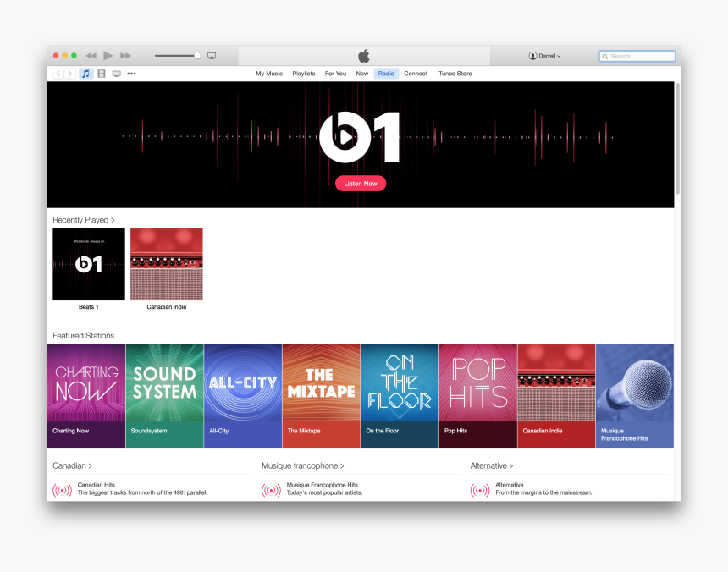Screen dimensions: 728x572
Task: Play Canadian Indie featured station tile
Action: (x=556, y=396)
